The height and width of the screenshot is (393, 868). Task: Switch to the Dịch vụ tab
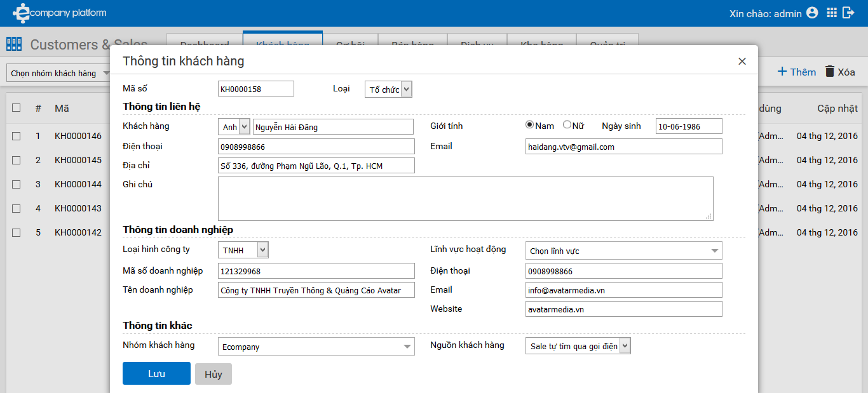pyautogui.click(x=477, y=40)
